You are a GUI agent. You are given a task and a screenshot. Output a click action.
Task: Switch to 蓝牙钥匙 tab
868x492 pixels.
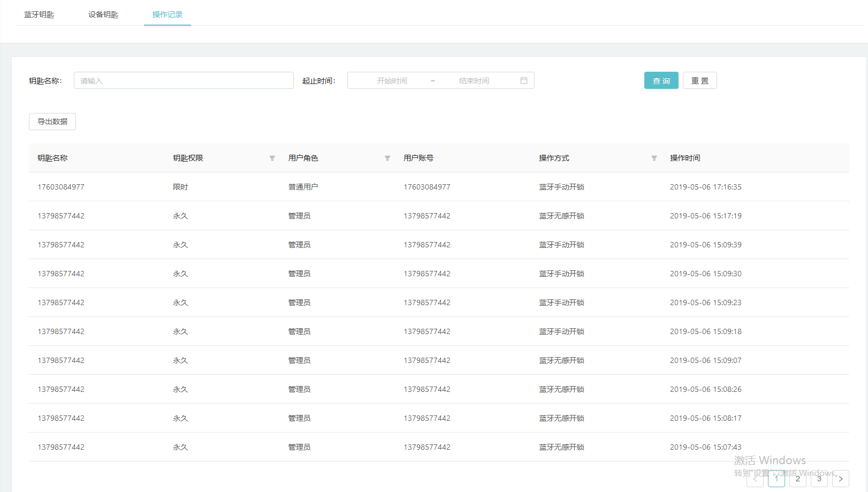[39, 14]
